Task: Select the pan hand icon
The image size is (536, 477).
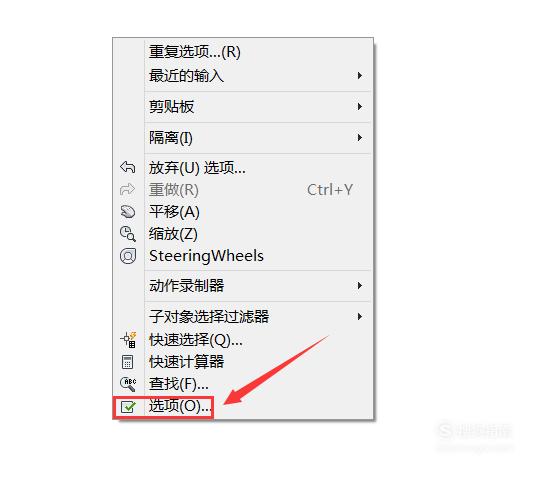Action: [128, 212]
